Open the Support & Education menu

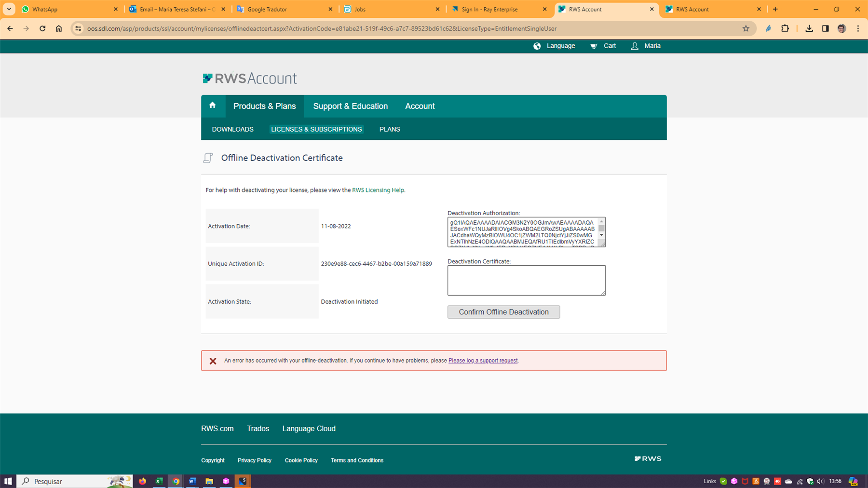pyautogui.click(x=351, y=106)
